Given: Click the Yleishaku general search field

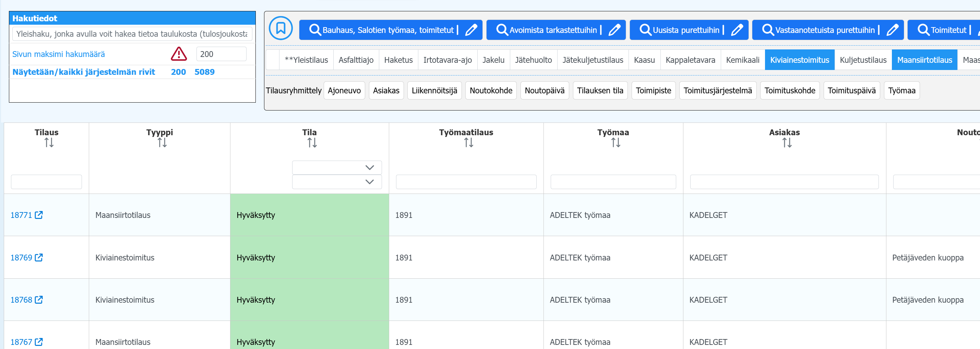Looking at the screenshot, I should [132, 34].
